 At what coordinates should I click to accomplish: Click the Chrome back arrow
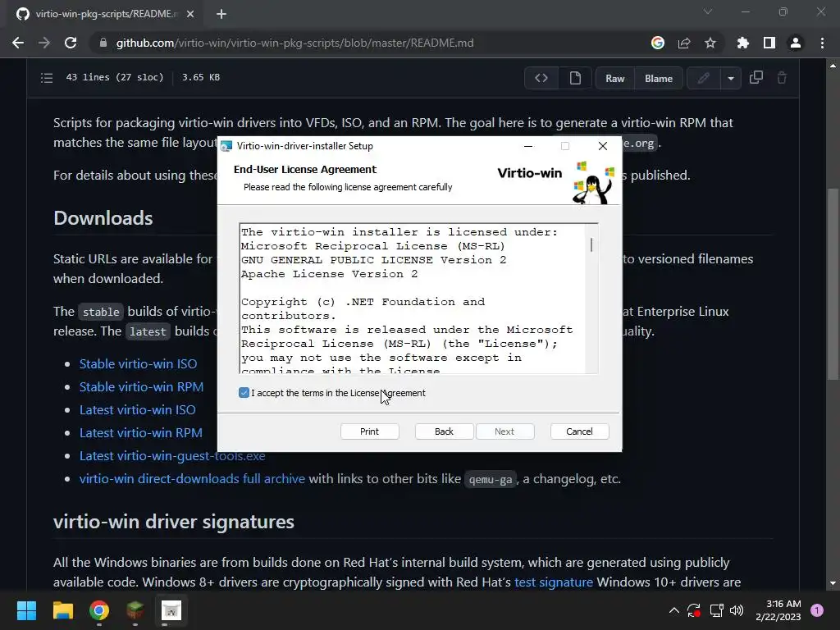[18, 43]
